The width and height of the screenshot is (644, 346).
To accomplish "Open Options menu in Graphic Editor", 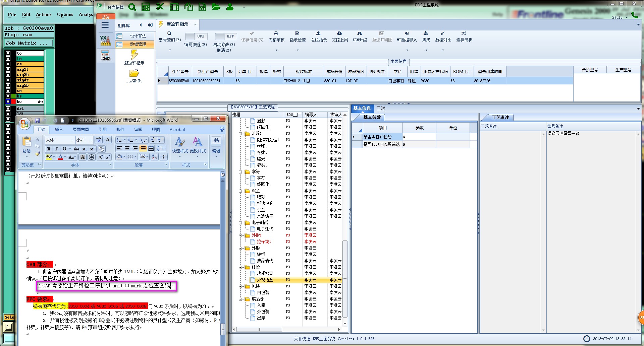I will click(65, 14).
